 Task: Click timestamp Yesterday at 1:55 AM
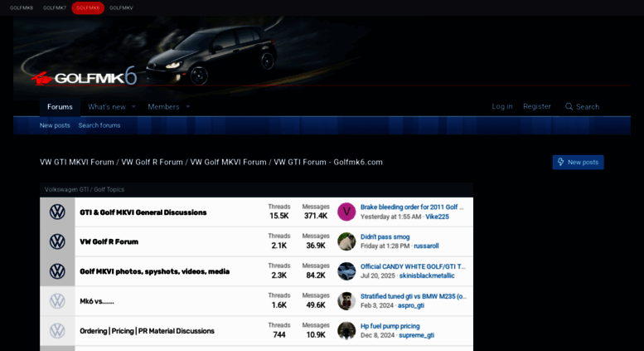click(x=390, y=217)
